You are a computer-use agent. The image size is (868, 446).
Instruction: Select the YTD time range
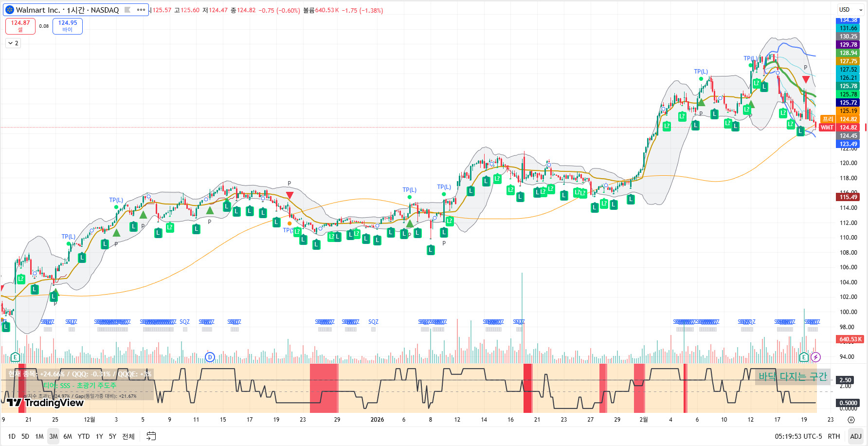84,436
